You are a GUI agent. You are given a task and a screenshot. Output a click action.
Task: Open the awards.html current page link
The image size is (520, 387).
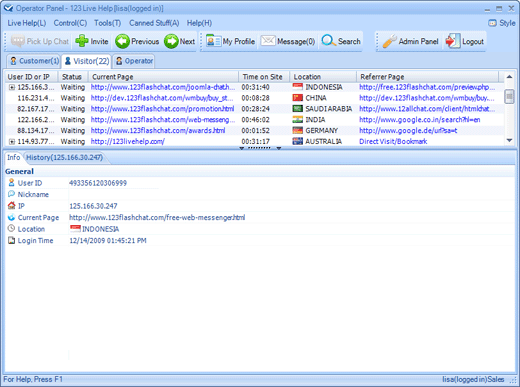pos(158,130)
